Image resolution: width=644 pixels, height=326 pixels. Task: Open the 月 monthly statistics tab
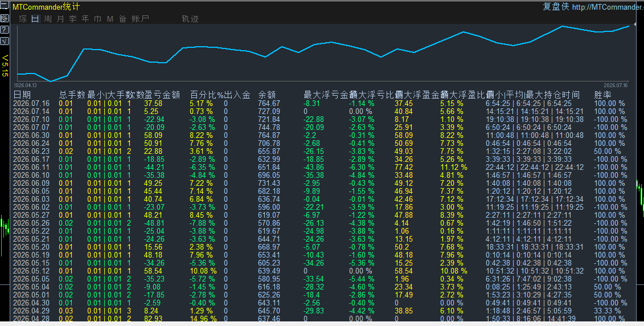click(60, 19)
